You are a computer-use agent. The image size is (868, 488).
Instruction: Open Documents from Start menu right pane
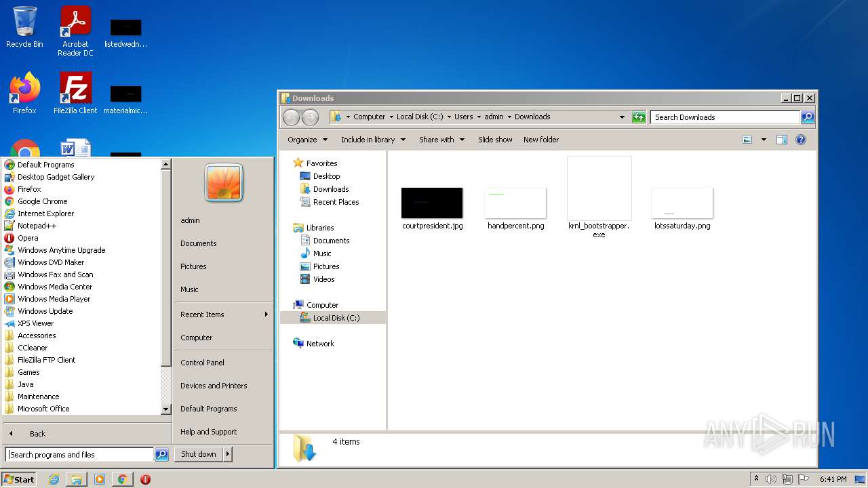[198, 243]
